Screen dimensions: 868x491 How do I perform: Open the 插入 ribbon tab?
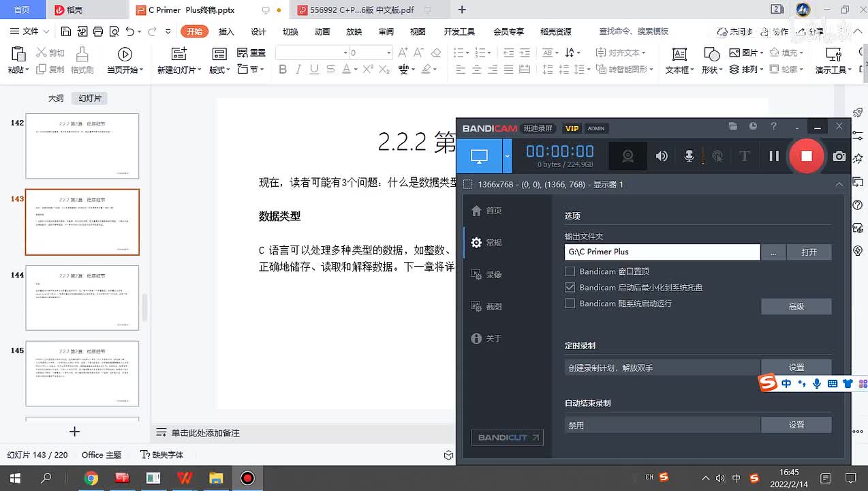click(226, 31)
